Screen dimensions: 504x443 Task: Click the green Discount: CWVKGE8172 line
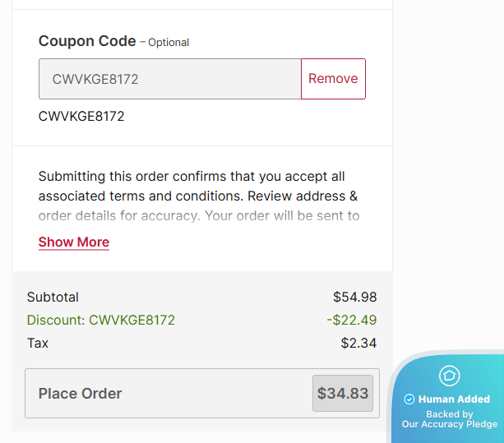pos(101,320)
